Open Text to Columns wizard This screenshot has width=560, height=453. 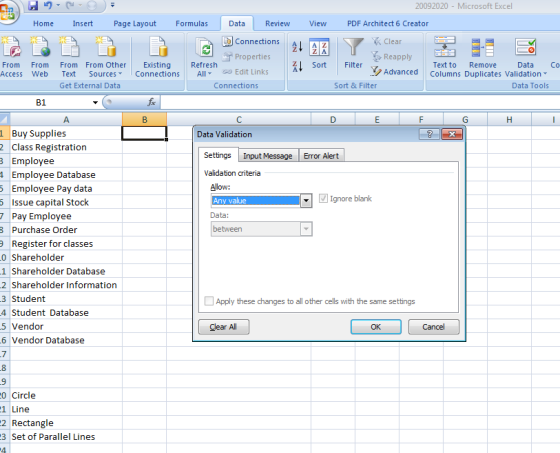pos(445,57)
